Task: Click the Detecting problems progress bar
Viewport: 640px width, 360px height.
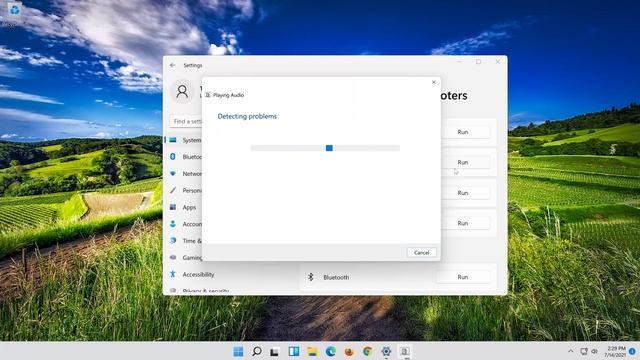Action: (x=325, y=148)
